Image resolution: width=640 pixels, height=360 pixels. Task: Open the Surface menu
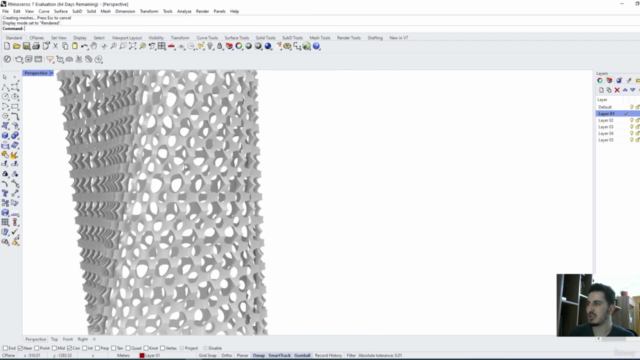pyautogui.click(x=61, y=11)
